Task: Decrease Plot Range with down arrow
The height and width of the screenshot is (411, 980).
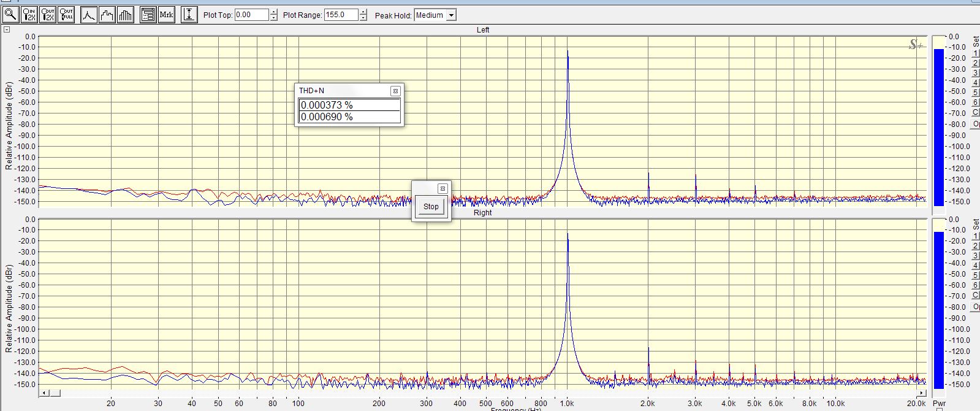Action: click(363, 18)
